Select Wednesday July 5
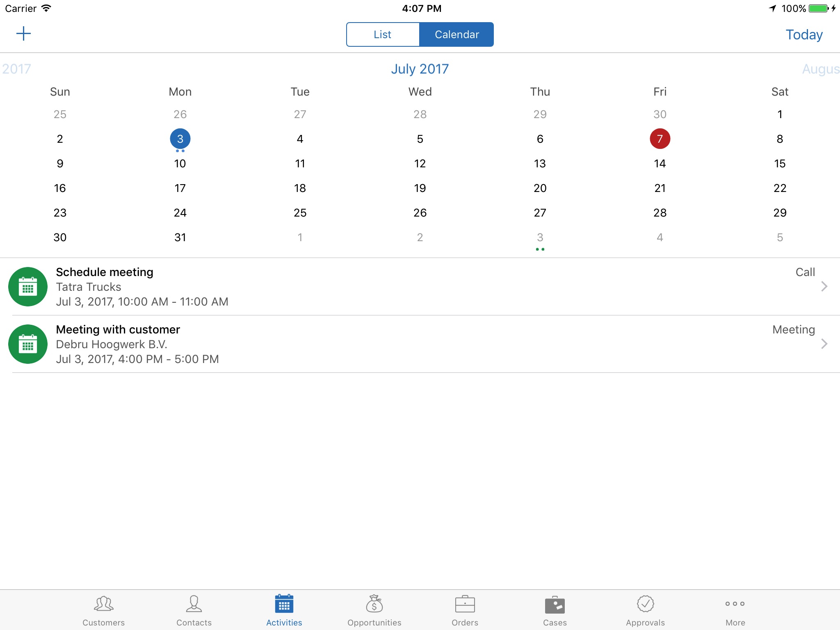The image size is (840, 630). 420,139
